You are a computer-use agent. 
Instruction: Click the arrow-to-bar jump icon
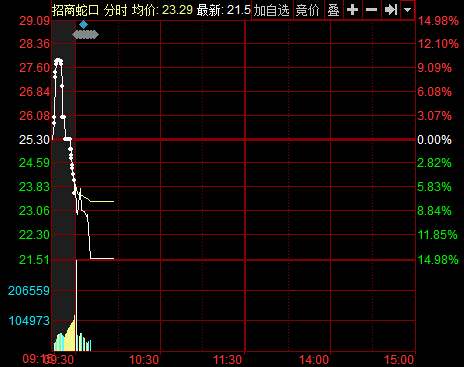(390, 10)
